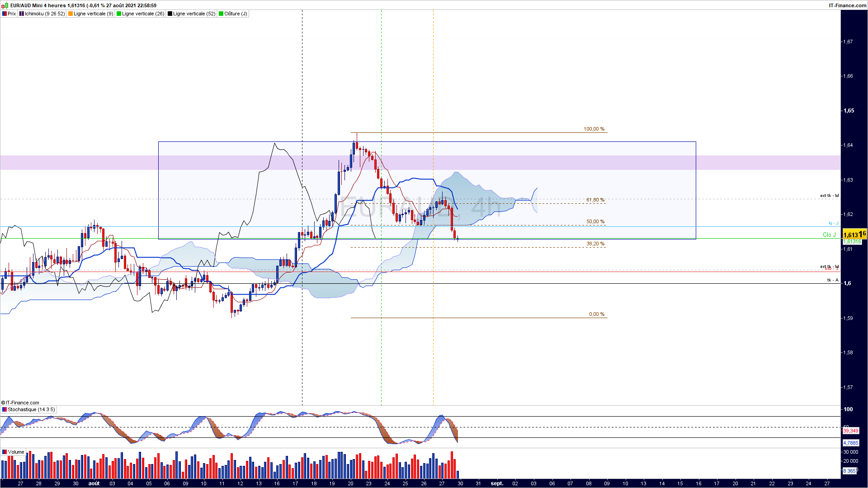Click the Ichimoku striped color icon

click(x=22, y=14)
